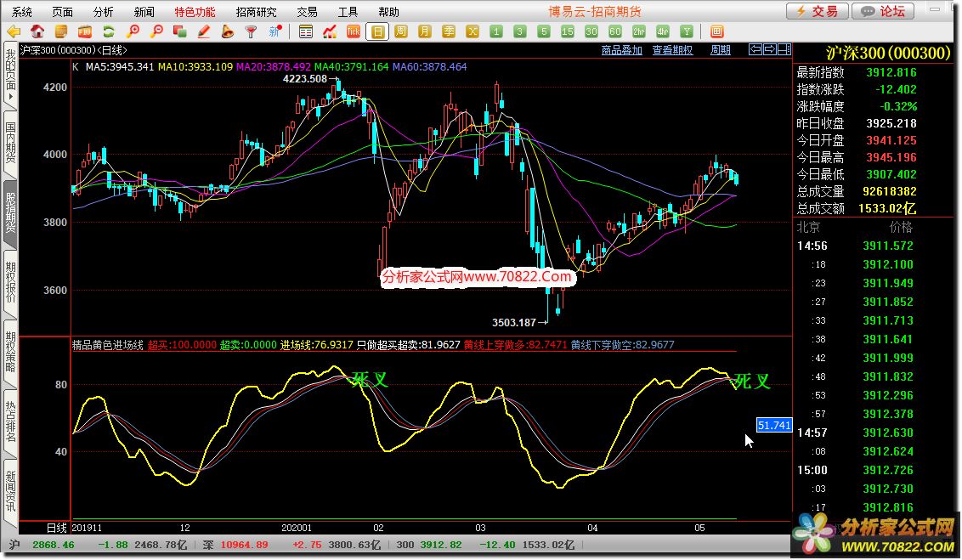Select the red pencil drawing tool
This screenshot has height=560, width=962.
[204, 31]
